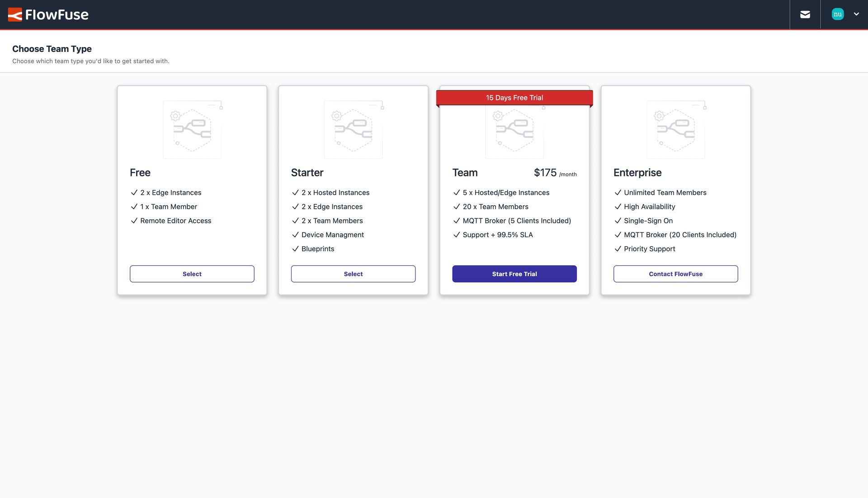The image size is (868, 498).
Task: Select the Free team type
Action: (x=192, y=274)
